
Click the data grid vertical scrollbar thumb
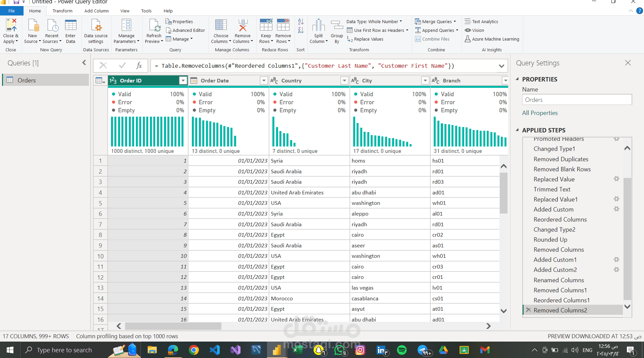pos(503,193)
